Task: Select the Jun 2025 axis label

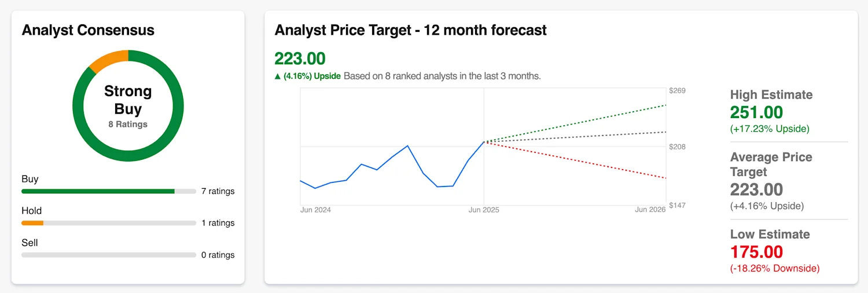Action: coord(484,210)
